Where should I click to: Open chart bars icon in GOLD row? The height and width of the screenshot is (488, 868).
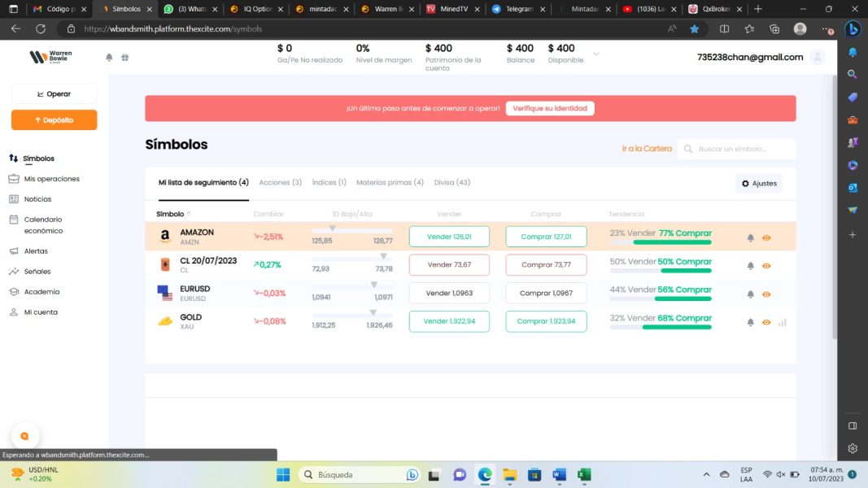pos(783,322)
